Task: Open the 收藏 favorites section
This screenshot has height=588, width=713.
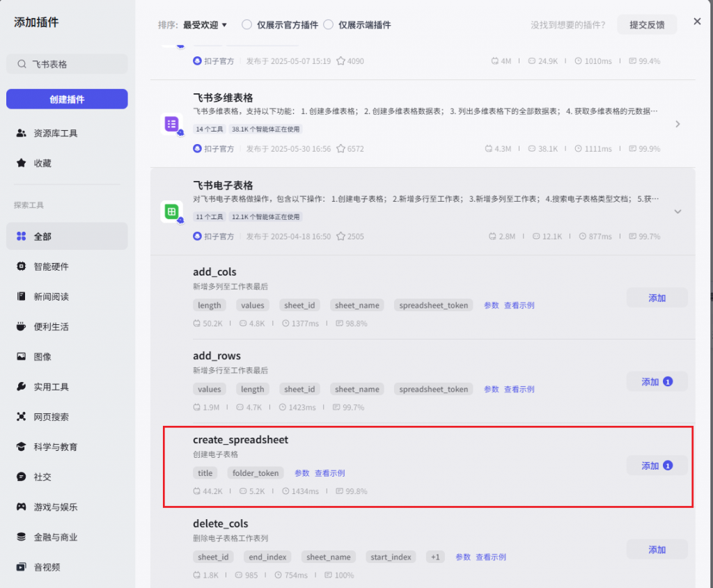Action: (x=67, y=163)
